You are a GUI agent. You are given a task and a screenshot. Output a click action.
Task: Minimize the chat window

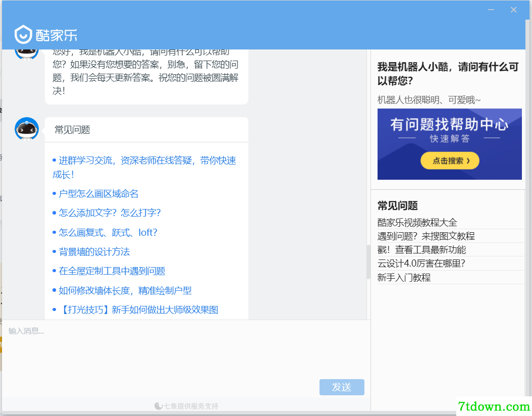coord(491,10)
